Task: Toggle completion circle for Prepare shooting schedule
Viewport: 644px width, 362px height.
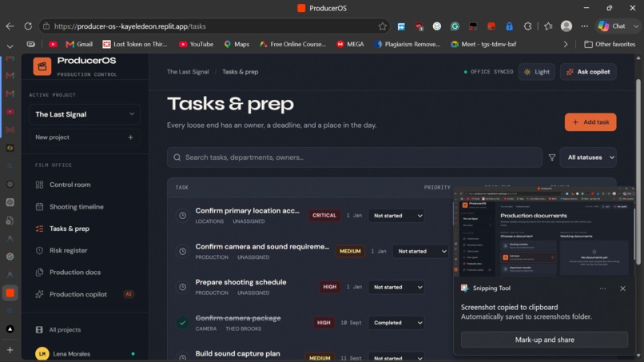Action: [x=183, y=287]
